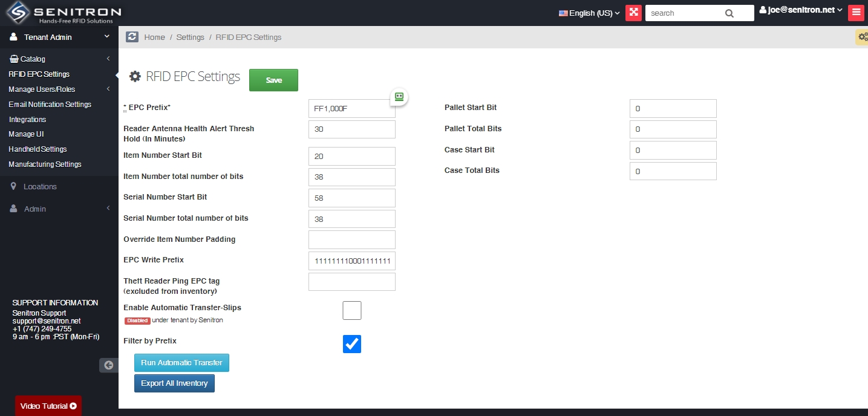This screenshot has width=868, height=416.
Task: Open Integrations menu item
Action: [x=27, y=120]
